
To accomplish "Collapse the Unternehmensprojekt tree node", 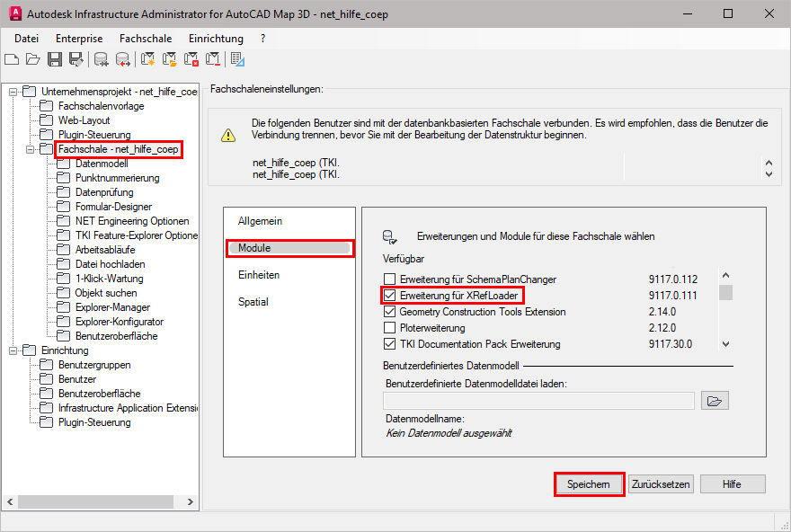I will (13, 92).
